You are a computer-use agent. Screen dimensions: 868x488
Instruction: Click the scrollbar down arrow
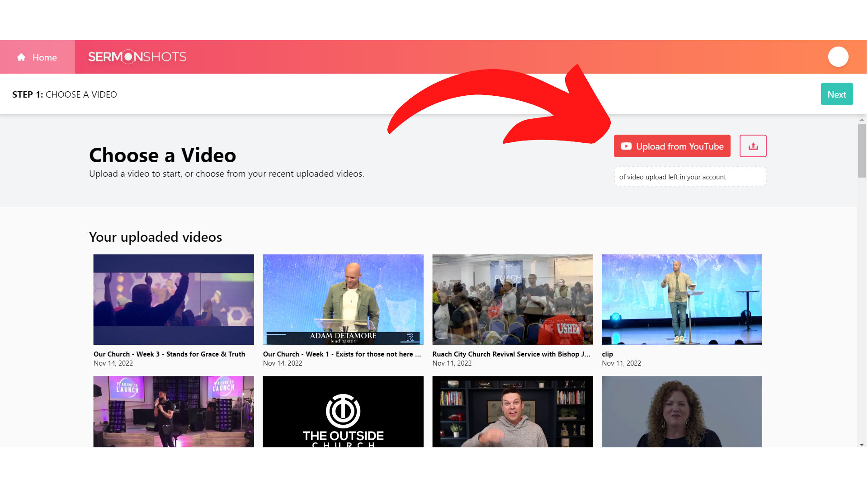pyautogui.click(x=861, y=445)
